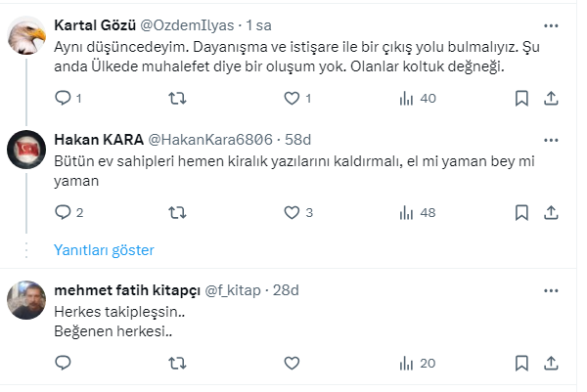The width and height of the screenshot is (587, 392).
Task: Like Kartal Gözü's tweet
Action: [x=291, y=98]
